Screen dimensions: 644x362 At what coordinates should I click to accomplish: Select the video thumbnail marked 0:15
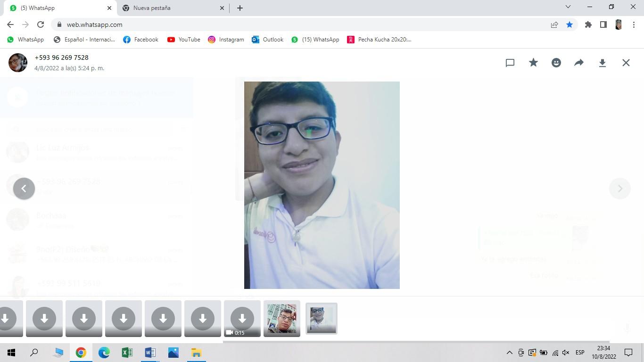pyautogui.click(x=242, y=319)
